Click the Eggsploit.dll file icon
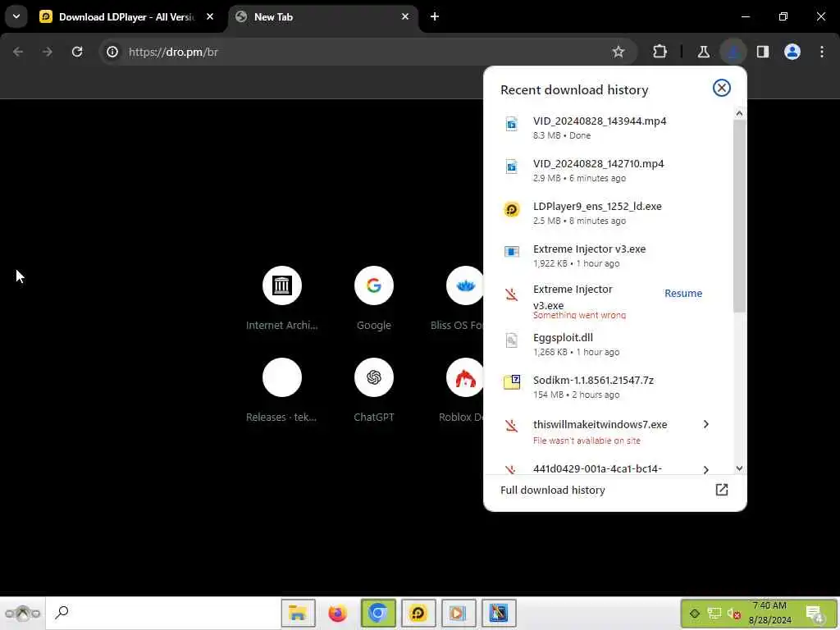The height and width of the screenshot is (630, 840). coord(512,340)
